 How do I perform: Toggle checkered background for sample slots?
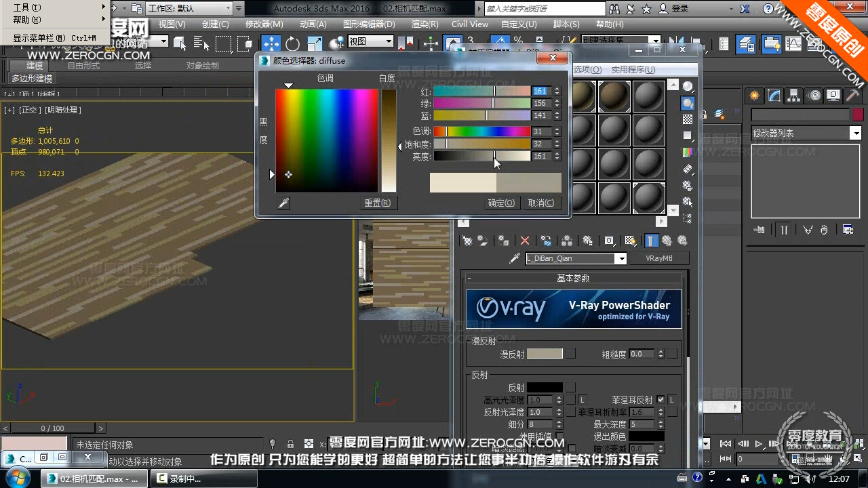pyautogui.click(x=688, y=120)
